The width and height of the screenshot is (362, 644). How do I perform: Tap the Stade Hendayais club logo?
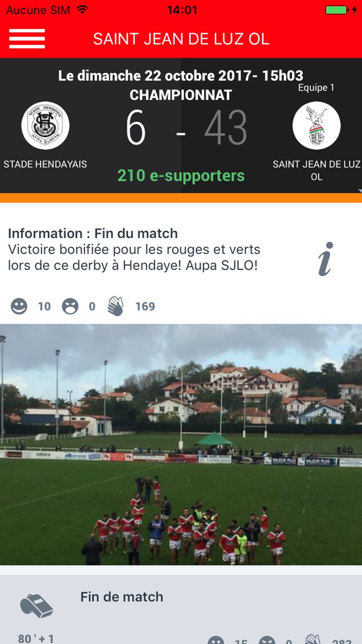(45, 125)
